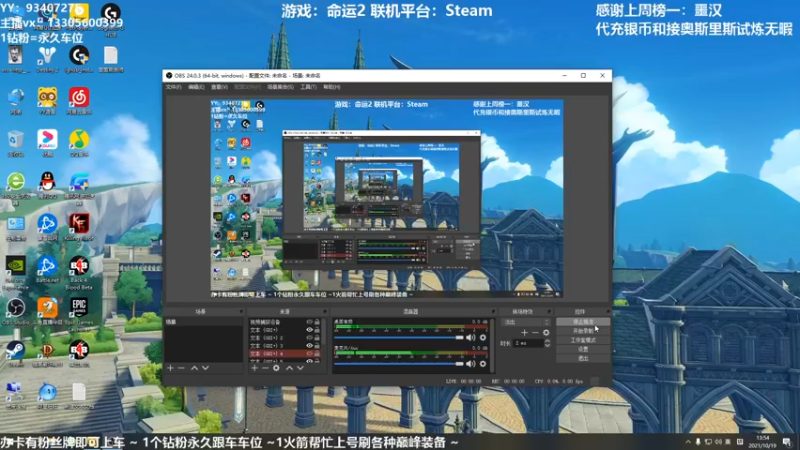Toggle visibility of 视频捕获设备 source

tap(309, 322)
